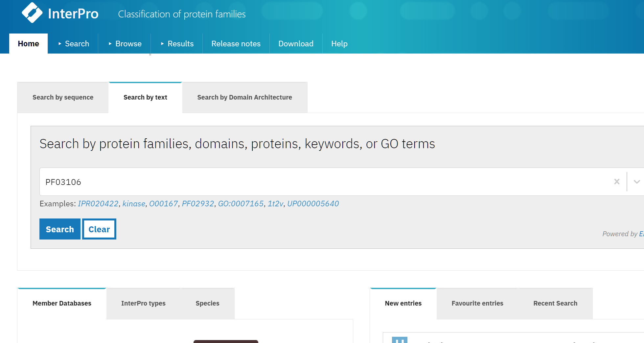Select the Search by text tab
The height and width of the screenshot is (343, 644).
tap(145, 97)
